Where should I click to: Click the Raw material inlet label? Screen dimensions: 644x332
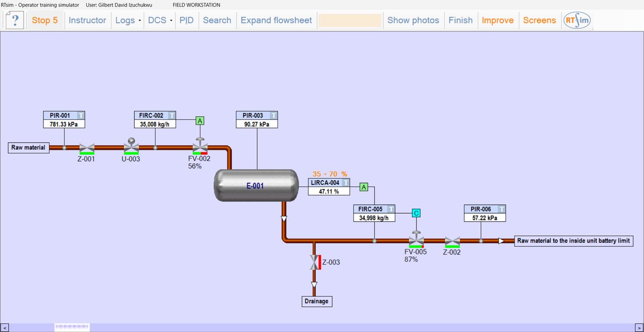coord(29,148)
